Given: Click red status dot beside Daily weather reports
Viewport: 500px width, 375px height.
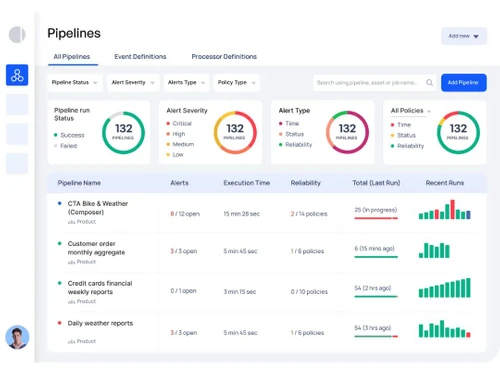Looking at the screenshot, I should tap(60, 323).
